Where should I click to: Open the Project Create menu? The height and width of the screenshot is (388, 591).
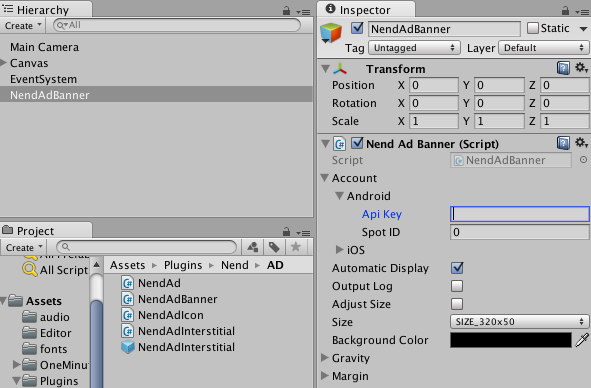click(24, 247)
